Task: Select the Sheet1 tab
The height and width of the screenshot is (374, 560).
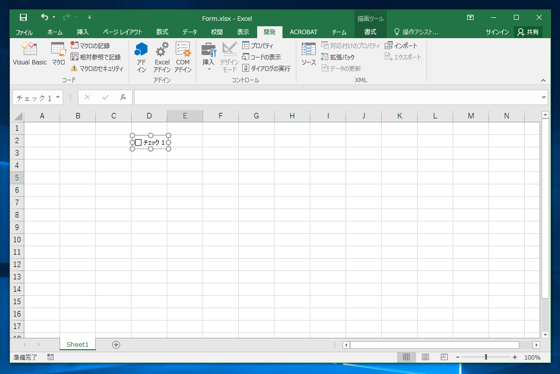Action: [78, 344]
